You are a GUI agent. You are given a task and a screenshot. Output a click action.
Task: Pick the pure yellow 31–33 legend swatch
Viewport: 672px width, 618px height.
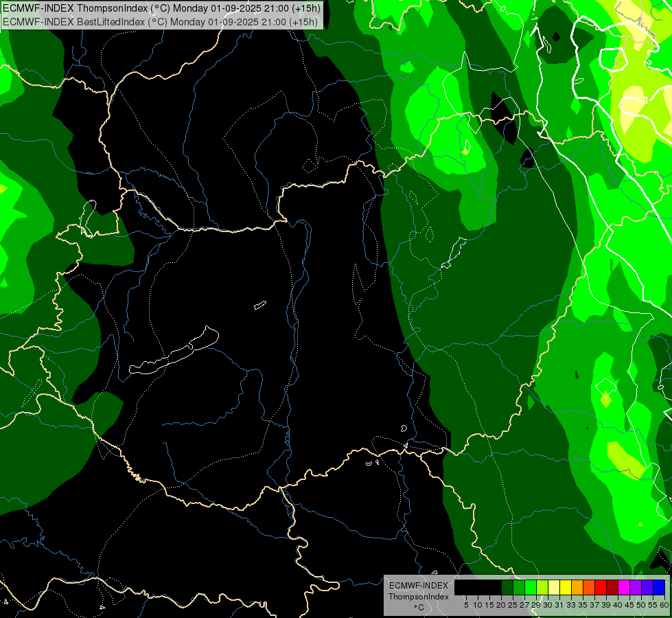566,587
